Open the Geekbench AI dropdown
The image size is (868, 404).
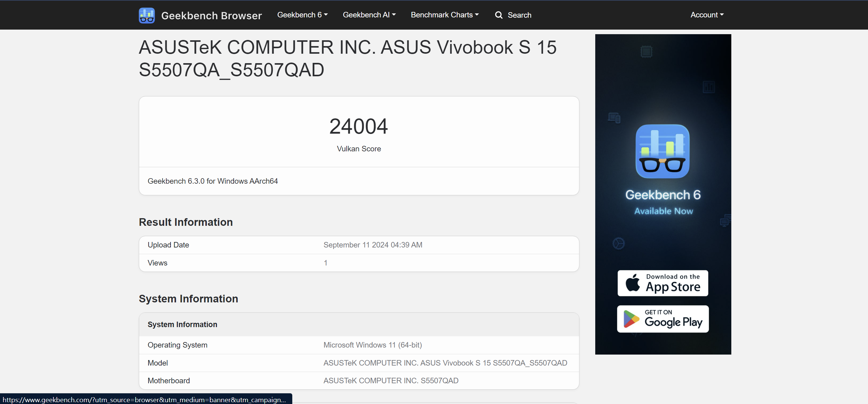coord(369,15)
